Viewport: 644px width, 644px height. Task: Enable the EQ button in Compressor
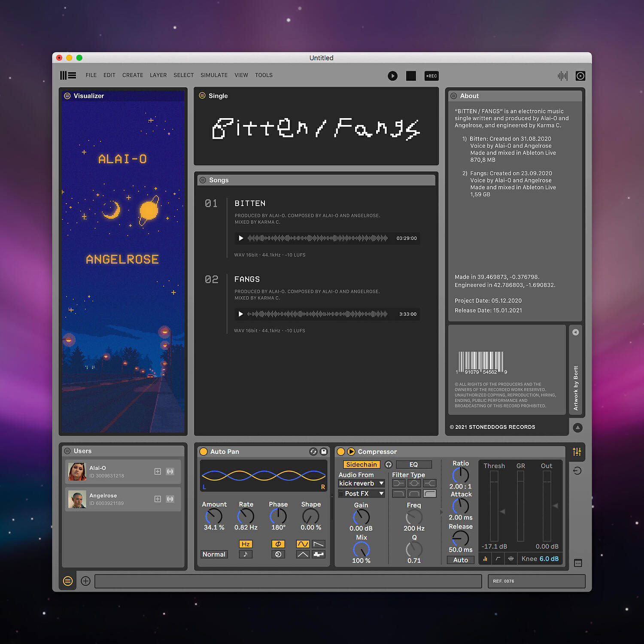point(413,465)
